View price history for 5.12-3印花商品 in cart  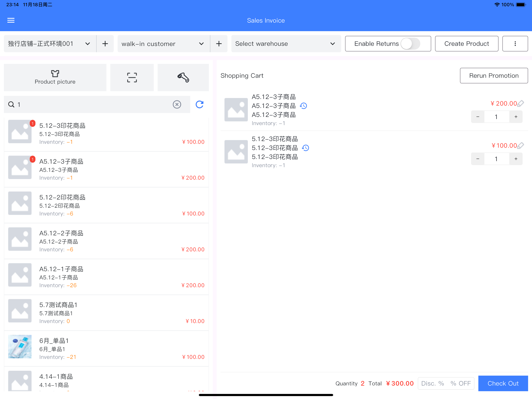tap(306, 148)
